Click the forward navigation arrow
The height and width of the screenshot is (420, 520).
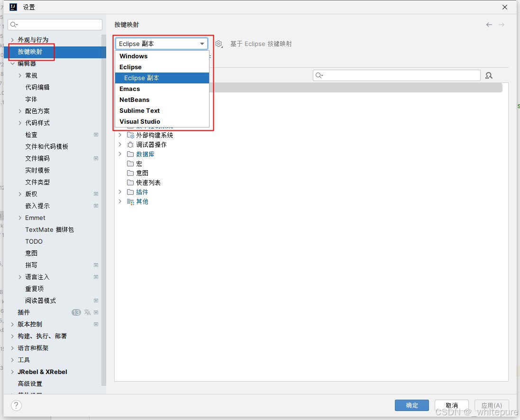502,25
